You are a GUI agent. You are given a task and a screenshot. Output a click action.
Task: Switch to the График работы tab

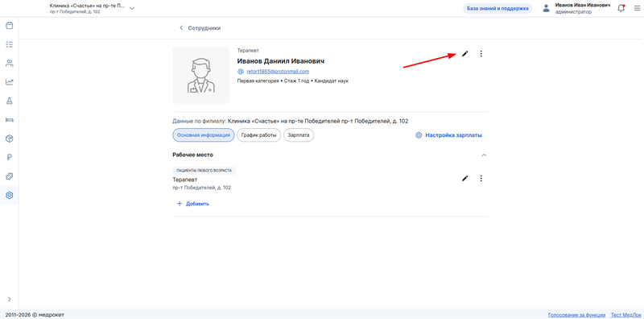pos(258,135)
